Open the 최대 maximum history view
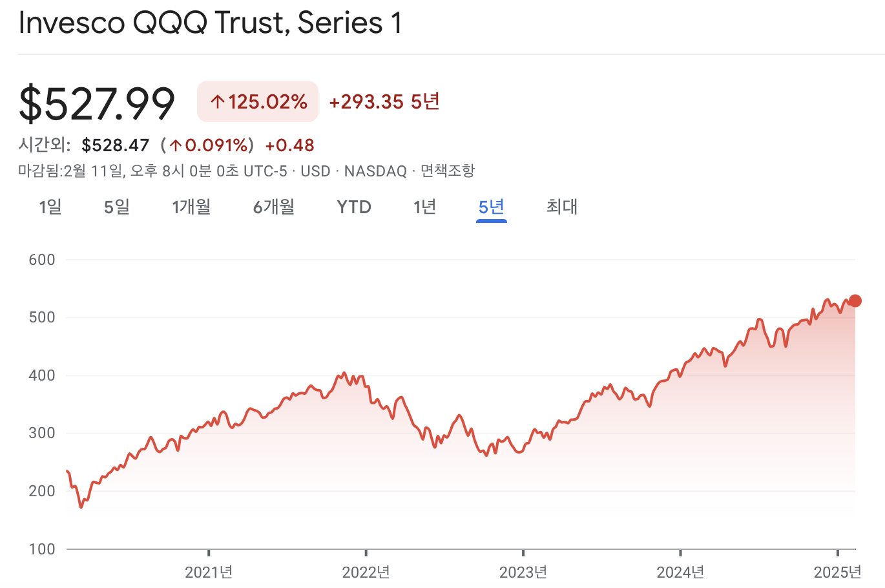Viewport: 885px width, 588px height. click(x=559, y=207)
